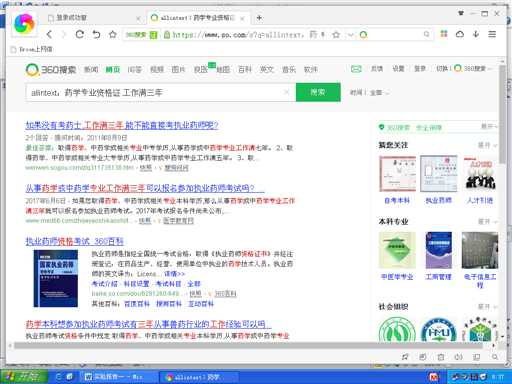Open a new tab with plus button
This screenshot has width=512, height=384.
(259, 18)
